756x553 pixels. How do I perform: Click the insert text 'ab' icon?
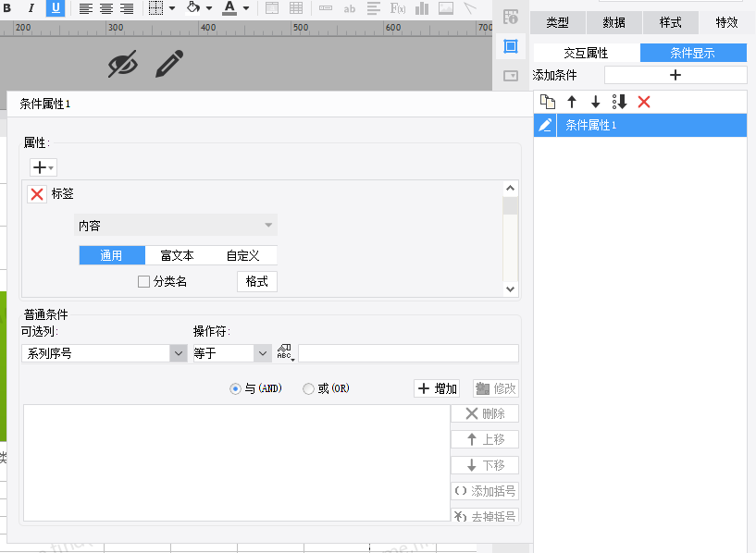click(x=350, y=8)
